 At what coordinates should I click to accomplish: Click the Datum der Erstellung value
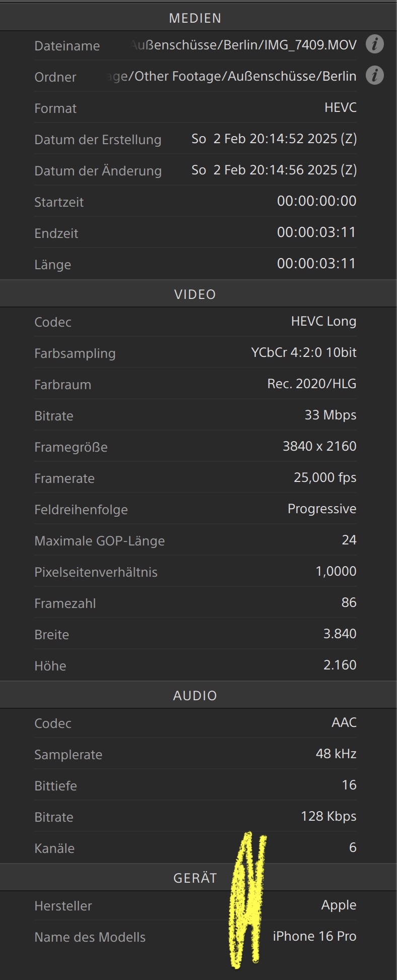click(274, 139)
